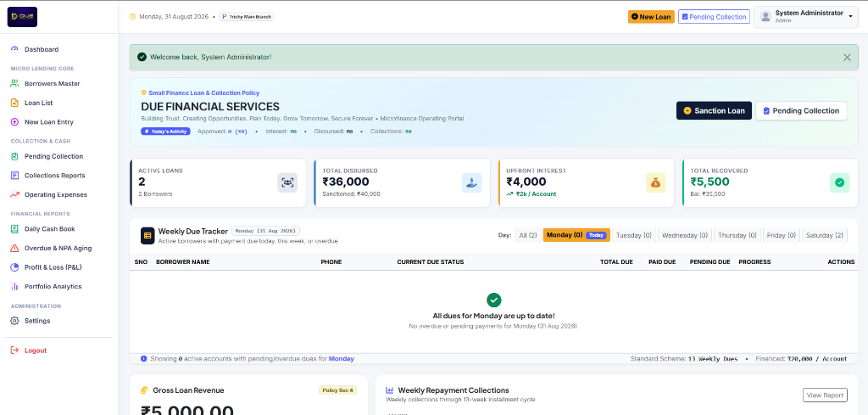Click the Trichy Main Branch badge

pyautogui.click(x=247, y=17)
